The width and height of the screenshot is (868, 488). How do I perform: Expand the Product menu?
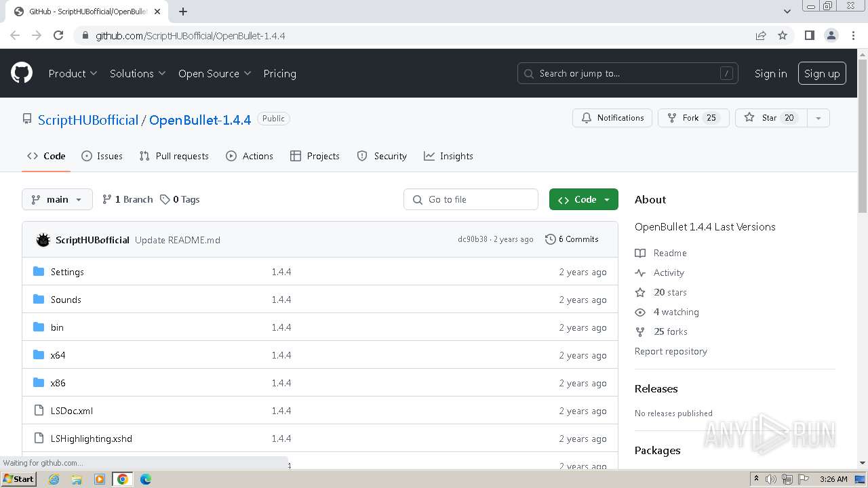click(x=73, y=73)
